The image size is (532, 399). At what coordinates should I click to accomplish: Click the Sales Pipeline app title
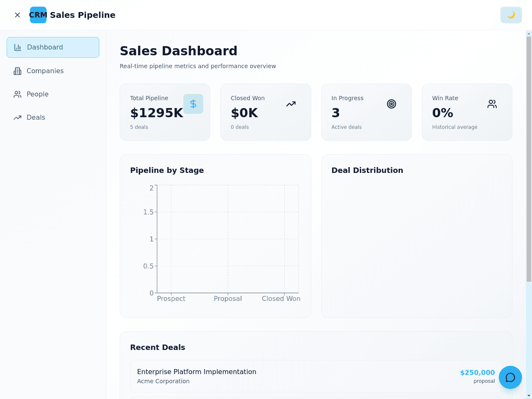pos(83,15)
